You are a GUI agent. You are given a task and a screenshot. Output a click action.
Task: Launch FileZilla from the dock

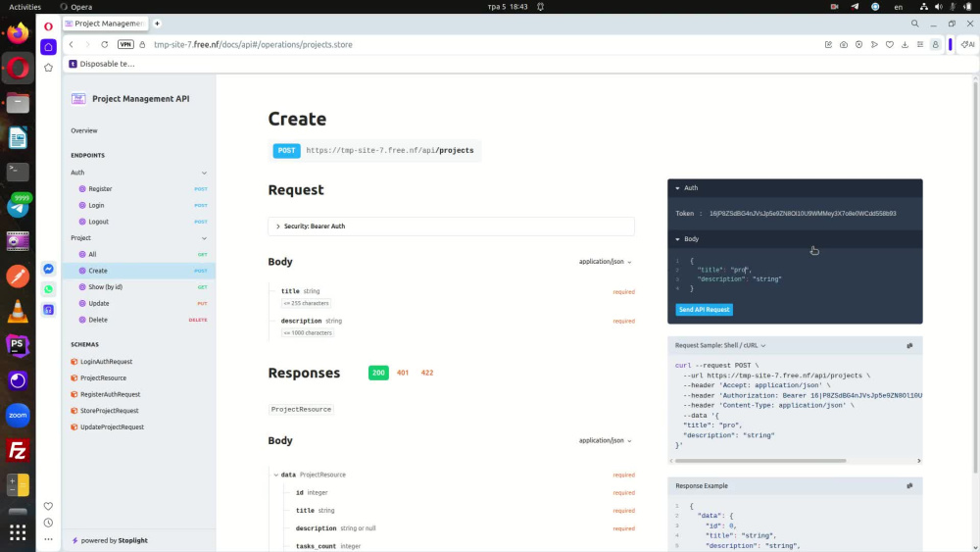pyautogui.click(x=18, y=450)
